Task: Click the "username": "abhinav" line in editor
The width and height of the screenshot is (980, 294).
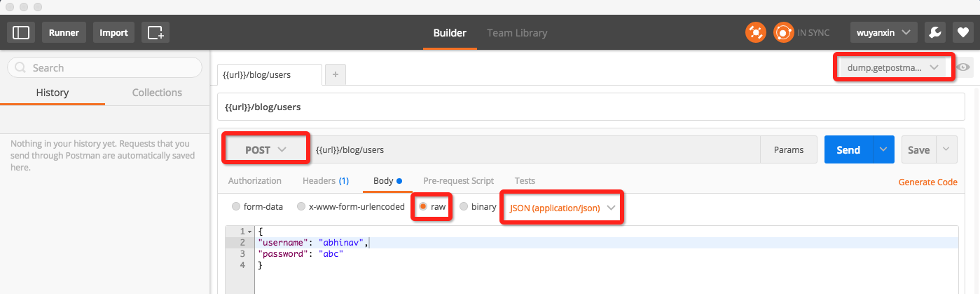Action: point(313,243)
